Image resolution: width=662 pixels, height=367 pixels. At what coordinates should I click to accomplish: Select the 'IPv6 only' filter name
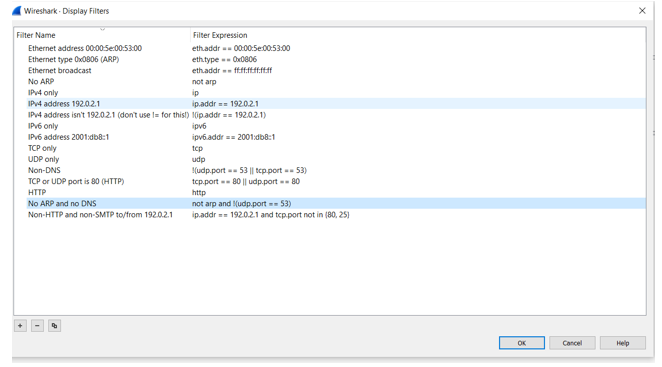coord(43,126)
